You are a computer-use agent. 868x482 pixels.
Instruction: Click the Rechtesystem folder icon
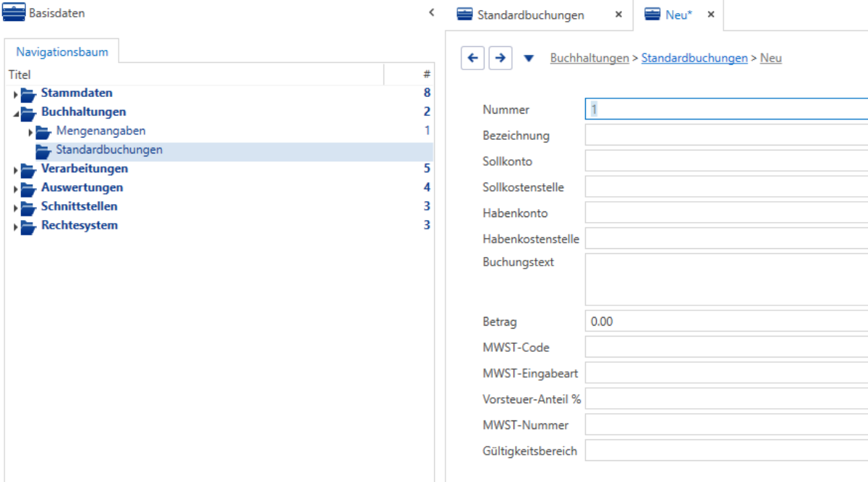point(29,226)
